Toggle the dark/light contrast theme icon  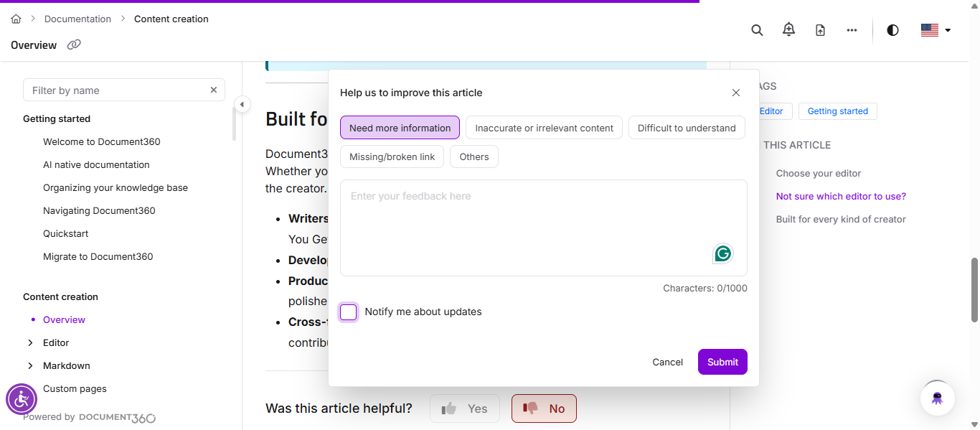tap(892, 30)
